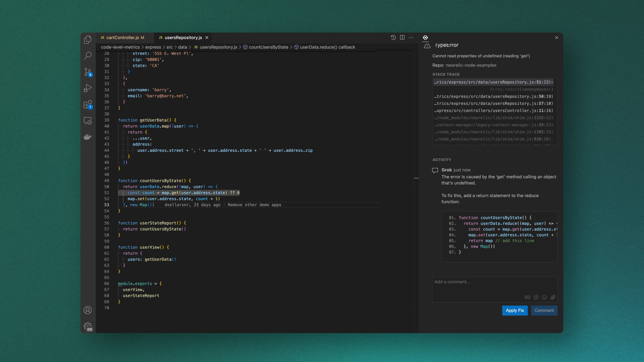Viewport: 644px width, 362px height.
Task: Open the Search panel icon
Action: pos(88,55)
